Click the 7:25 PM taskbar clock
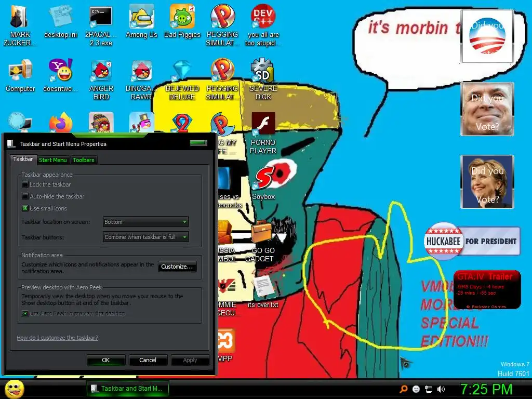 (x=486, y=389)
